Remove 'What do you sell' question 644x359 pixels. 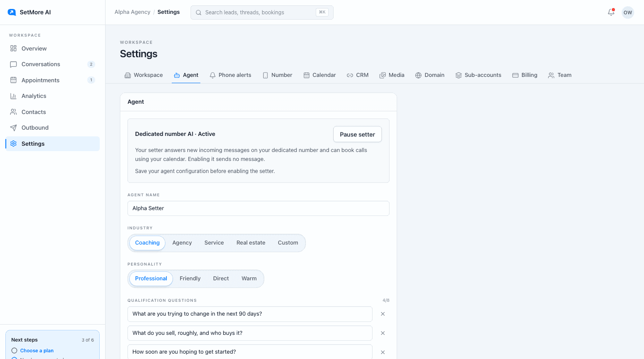coord(383,333)
